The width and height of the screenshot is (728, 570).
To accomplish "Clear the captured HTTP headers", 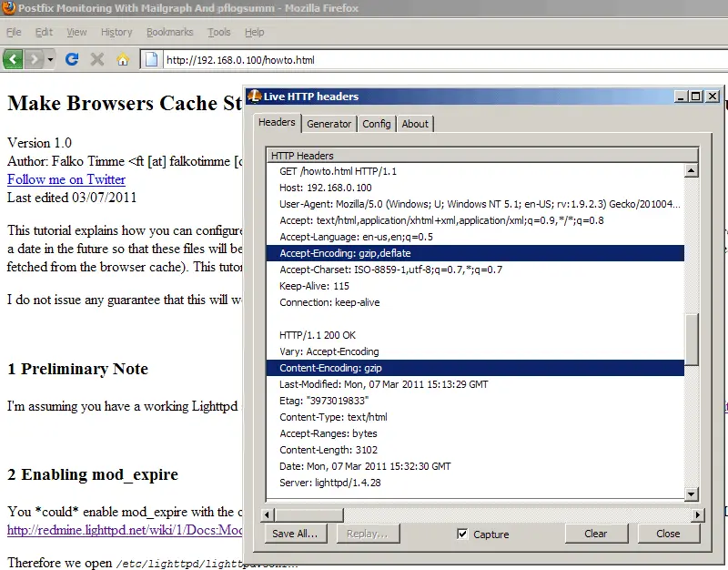I will (596, 534).
